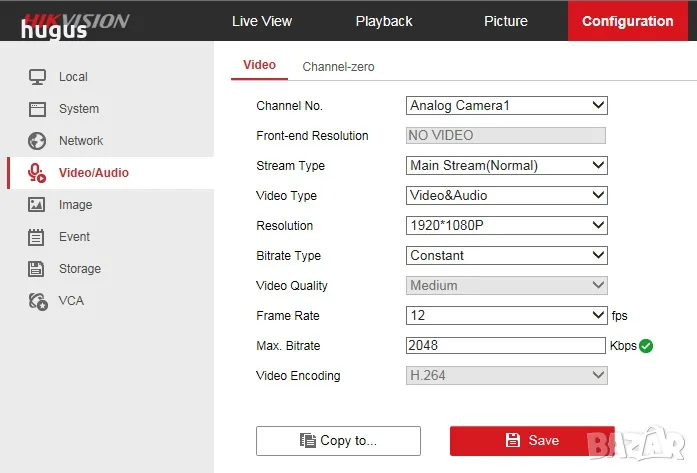
Task: Expand the Stream Type dropdown
Action: [x=506, y=165]
